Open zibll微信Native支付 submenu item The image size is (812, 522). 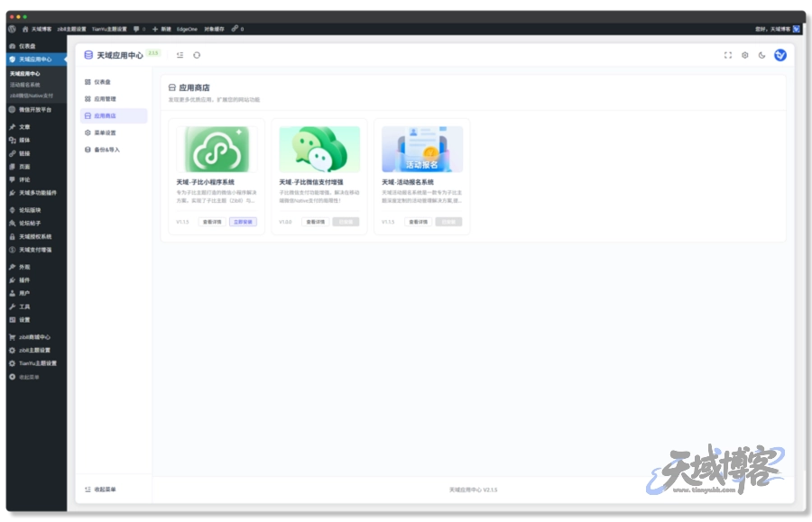31,96
